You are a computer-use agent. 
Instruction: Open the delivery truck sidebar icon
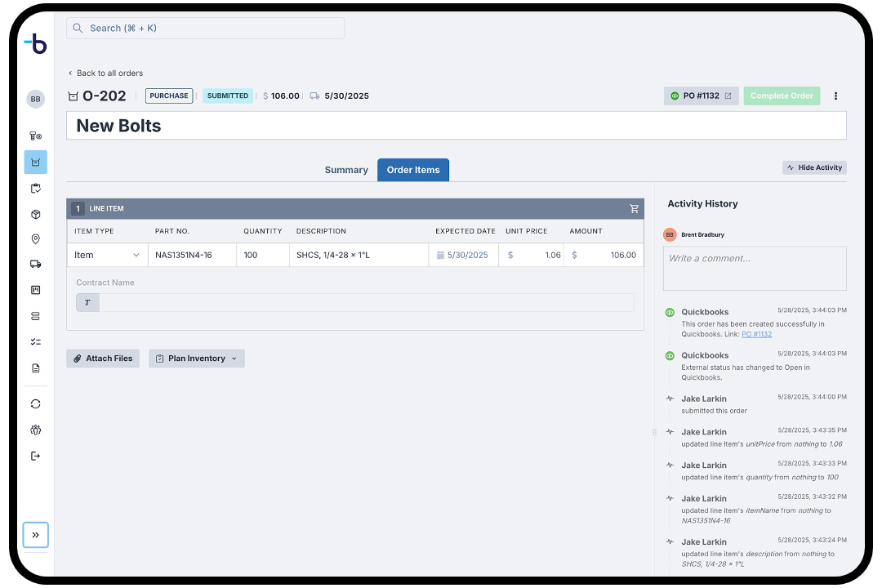pyautogui.click(x=35, y=264)
